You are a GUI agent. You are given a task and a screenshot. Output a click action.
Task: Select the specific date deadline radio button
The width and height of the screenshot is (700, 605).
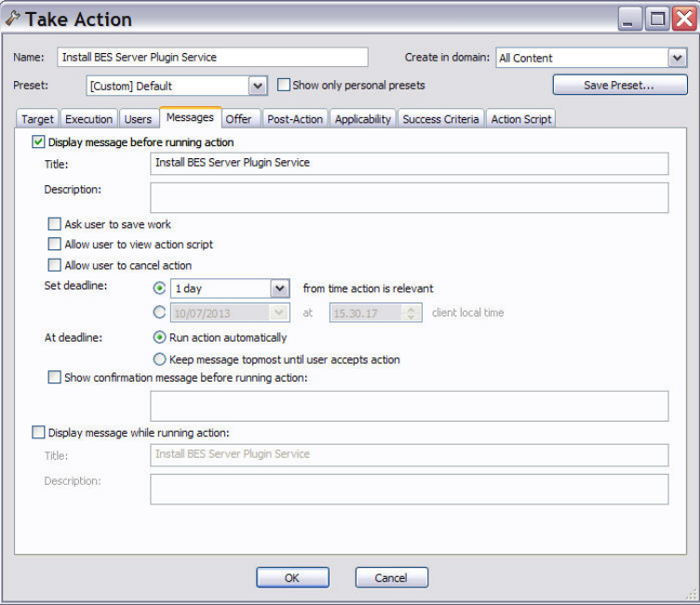tap(159, 312)
